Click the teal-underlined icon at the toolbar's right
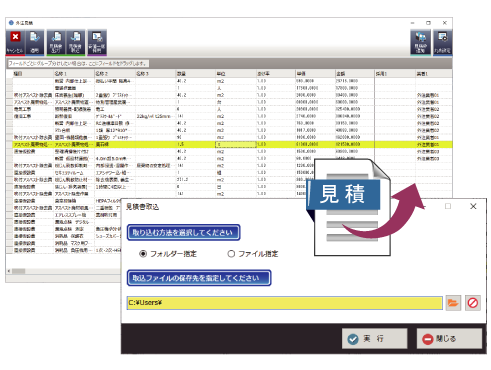The width and height of the screenshot is (491, 370). pos(420,42)
